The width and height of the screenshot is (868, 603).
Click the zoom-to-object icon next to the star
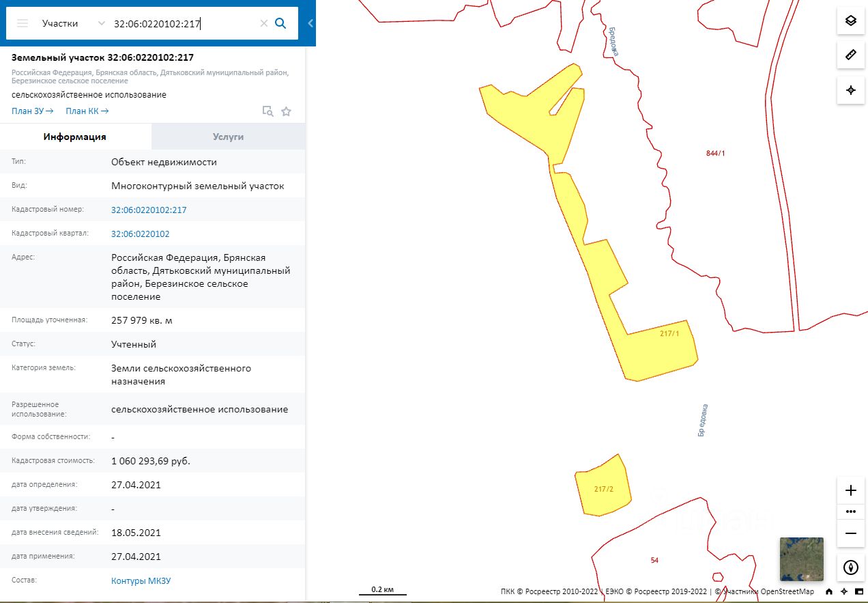pos(268,111)
